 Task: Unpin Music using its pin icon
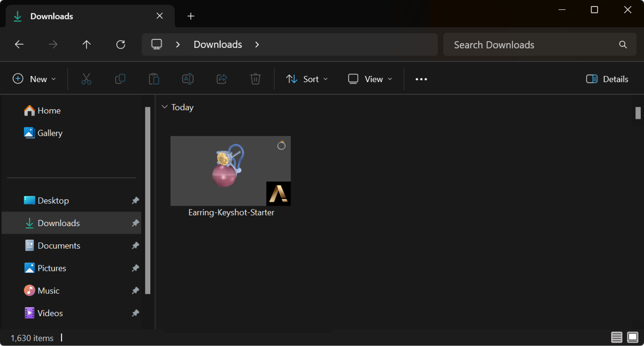point(135,290)
